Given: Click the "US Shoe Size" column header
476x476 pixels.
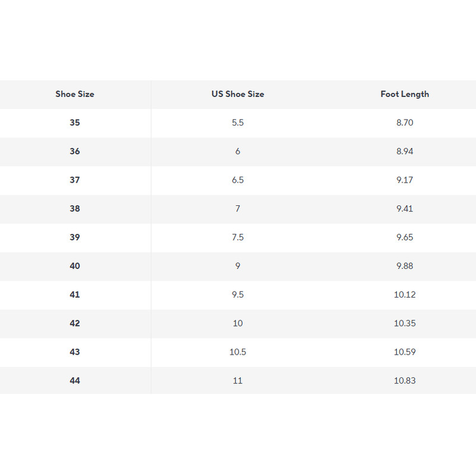Looking at the screenshot, I should coord(237,94).
